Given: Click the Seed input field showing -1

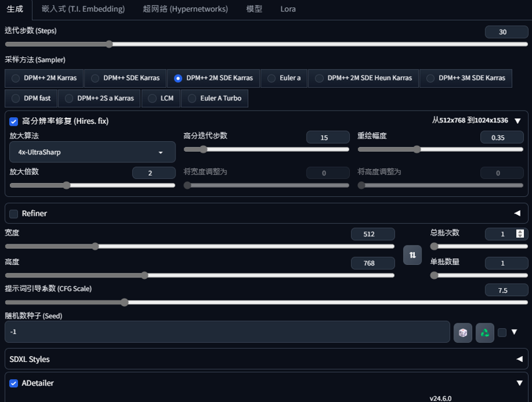Looking at the screenshot, I should click(x=227, y=331).
